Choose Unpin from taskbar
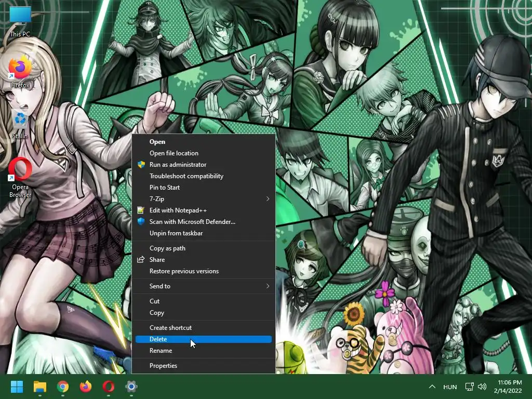This screenshot has height=399, width=532. pyautogui.click(x=204, y=233)
